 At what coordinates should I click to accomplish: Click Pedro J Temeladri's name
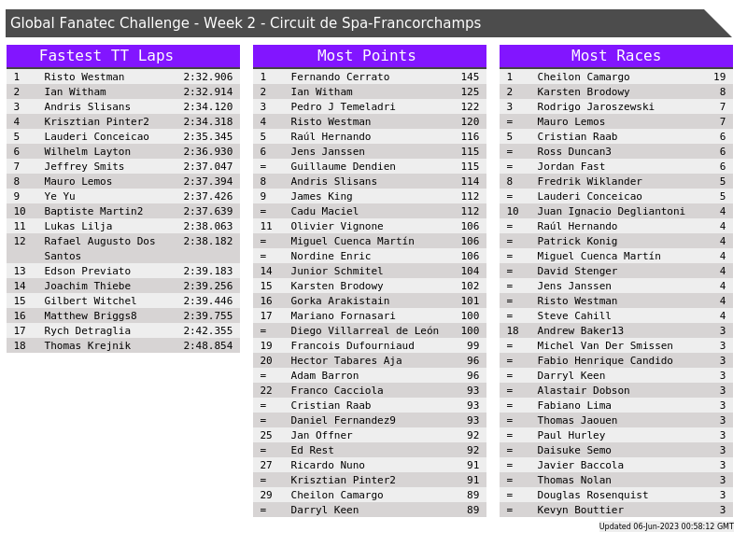tap(343, 106)
